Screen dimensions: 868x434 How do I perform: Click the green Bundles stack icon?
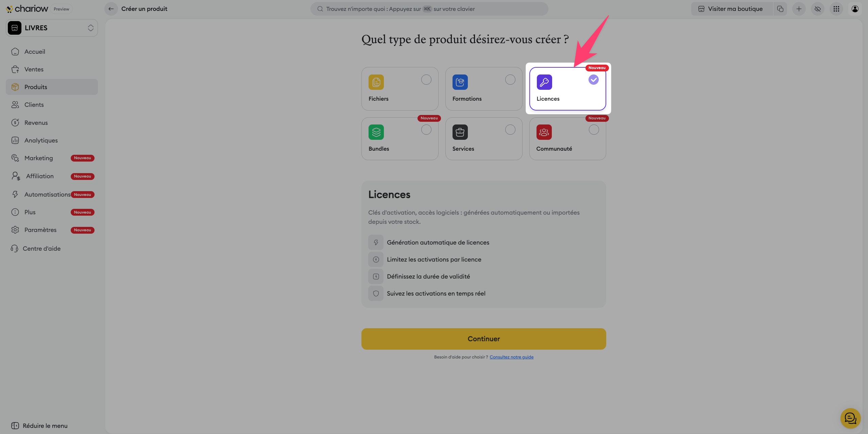[x=376, y=132]
